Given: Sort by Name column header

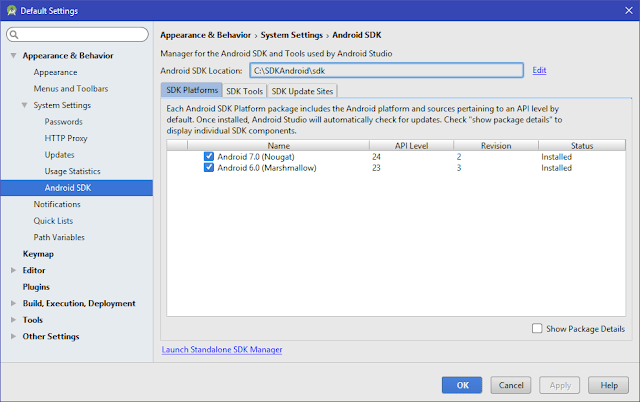Looking at the screenshot, I should (x=278, y=145).
